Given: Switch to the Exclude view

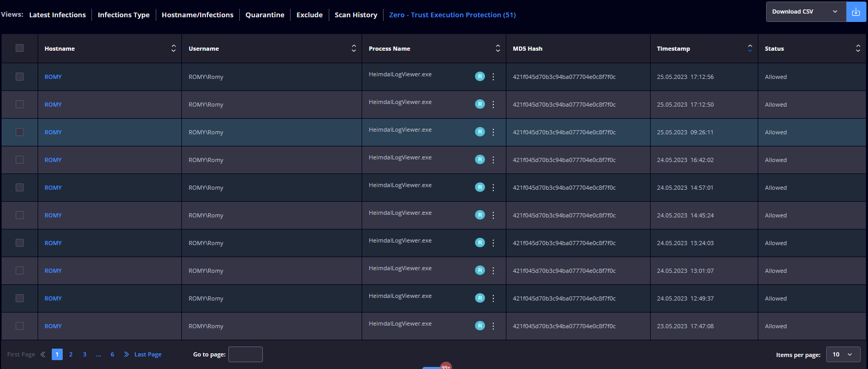Looking at the screenshot, I should click(x=309, y=15).
